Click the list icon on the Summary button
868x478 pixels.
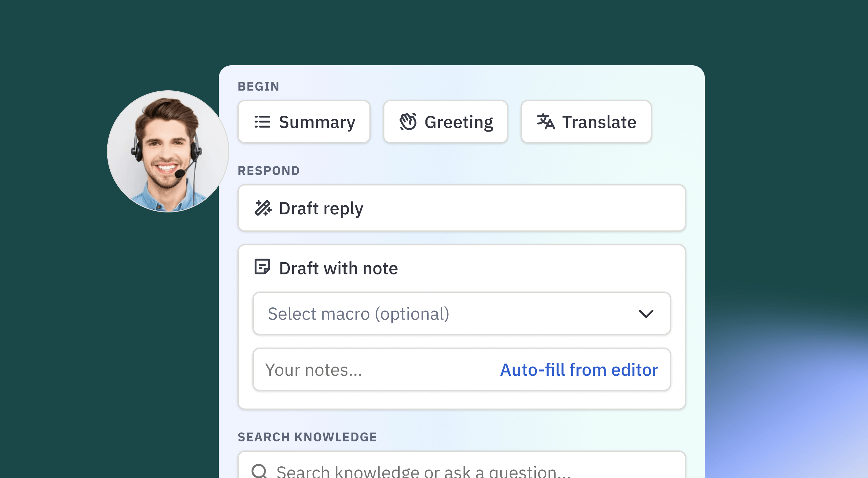coord(262,122)
